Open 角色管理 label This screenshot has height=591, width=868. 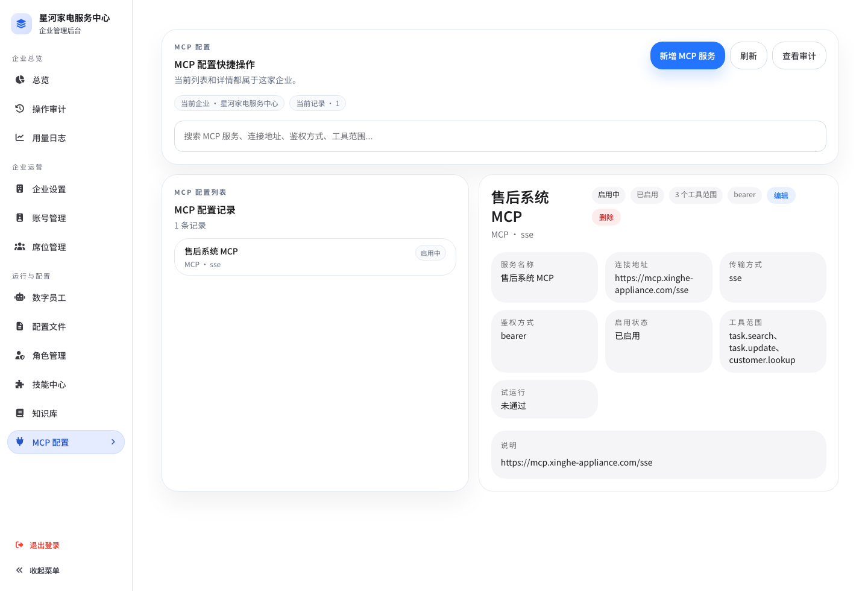tap(49, 356)
